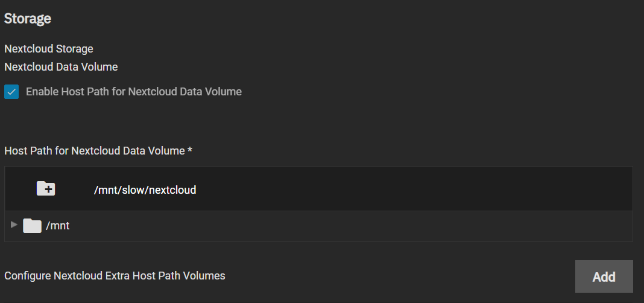Click the required asterisk after Host Path label
The image size is (644, 303).
(190, 150)
